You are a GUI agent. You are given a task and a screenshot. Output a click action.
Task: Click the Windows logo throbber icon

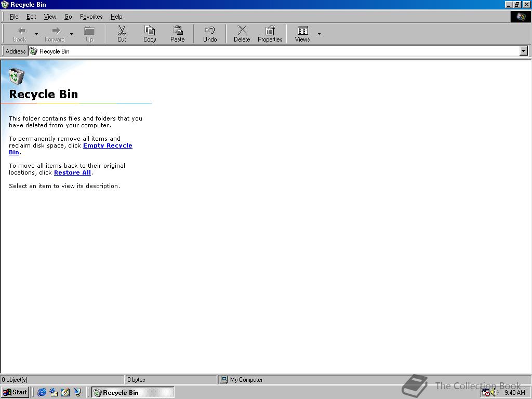[x=521, y=17]
